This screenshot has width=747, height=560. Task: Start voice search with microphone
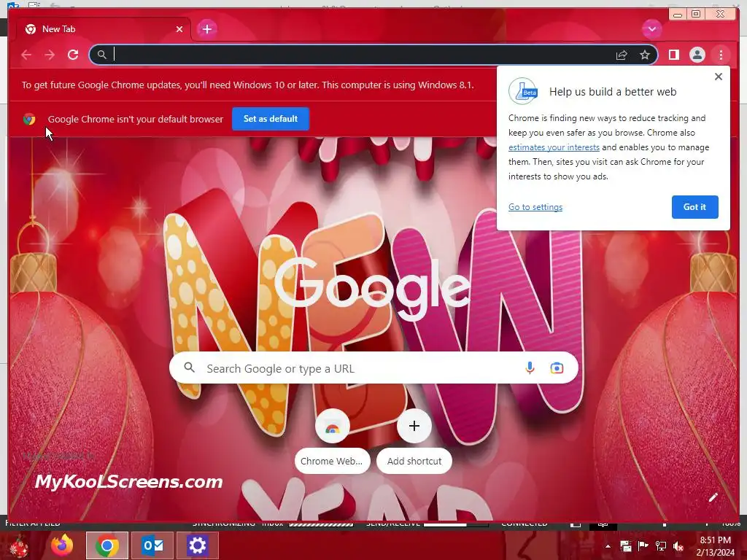point(530,367)
